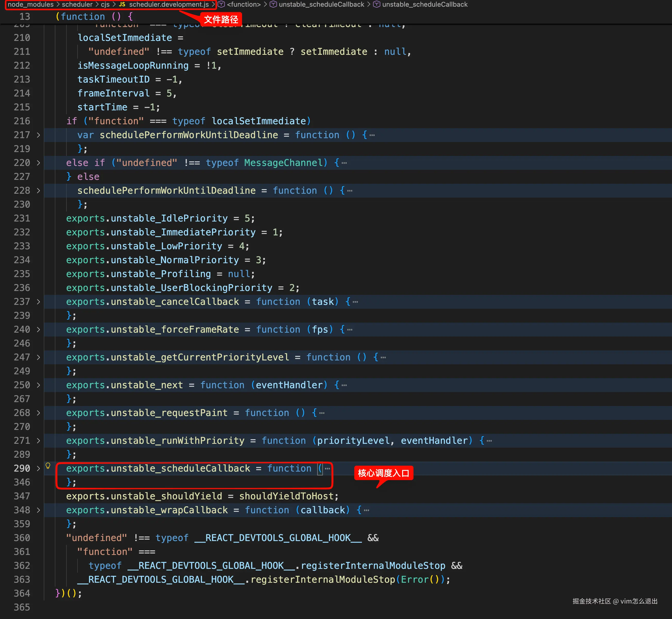Click the collapsed-code ellipsis on line 217

point(372,135)
